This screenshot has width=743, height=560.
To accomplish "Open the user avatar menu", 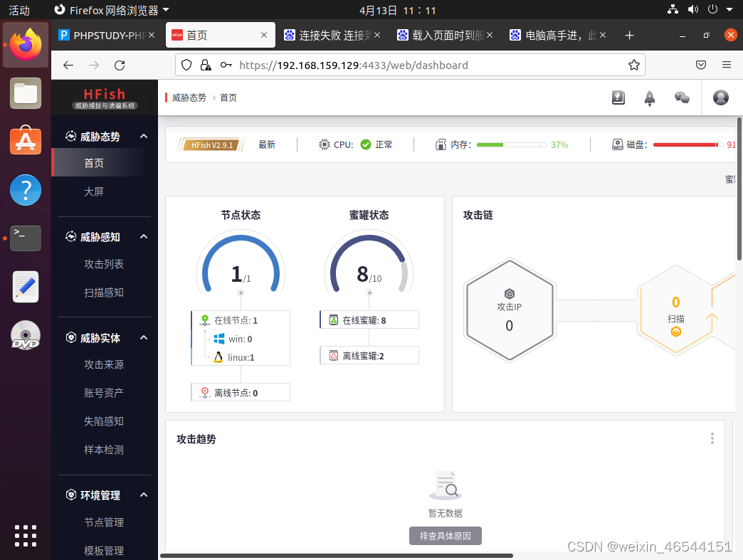I will pyautogui.click(x=721, y=97).
